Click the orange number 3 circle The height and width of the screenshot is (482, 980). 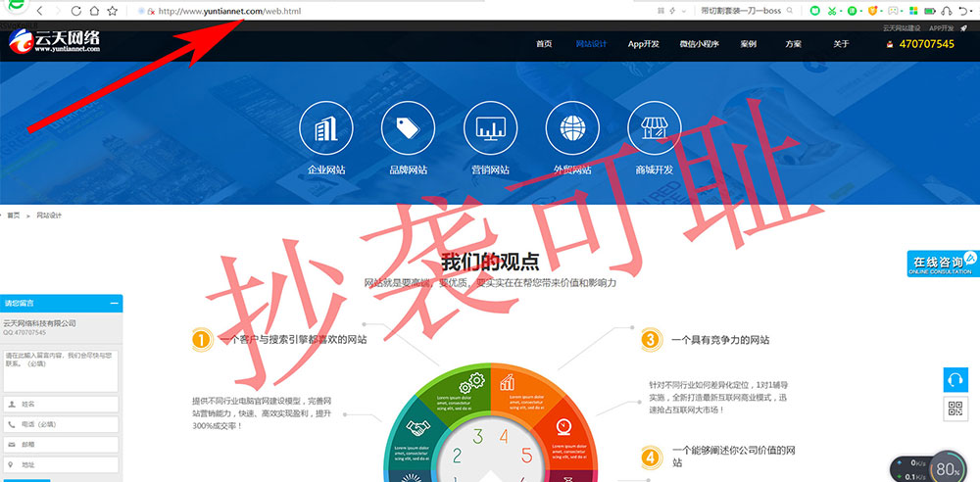(651, 340)
